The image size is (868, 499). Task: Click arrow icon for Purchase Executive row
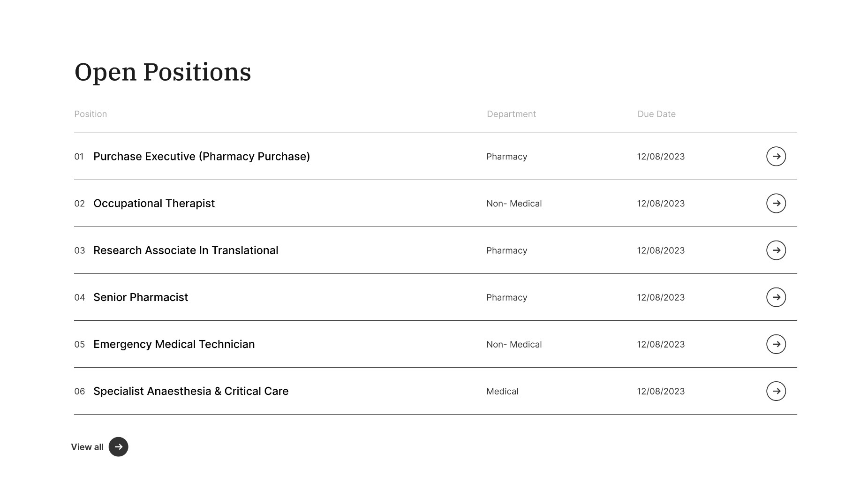coord(776,156)
